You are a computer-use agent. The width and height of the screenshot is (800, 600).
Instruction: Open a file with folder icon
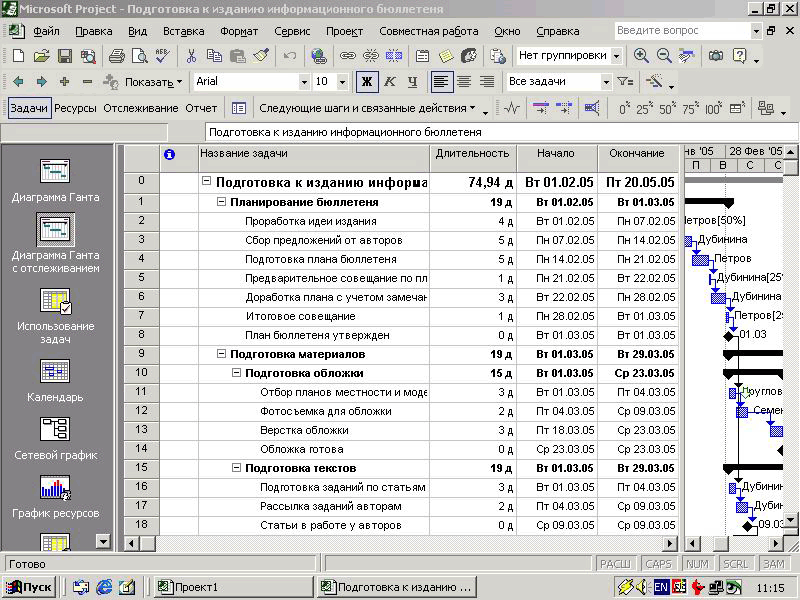(x=41, y=55)
